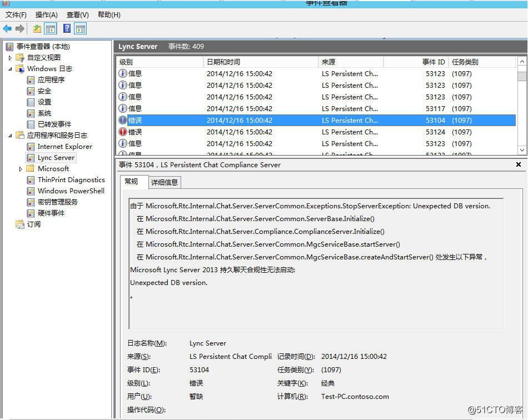Select the Windows 日志 tree label
Viewport: 528px width, 420px height.
pyautogui.click(x=49, y=69)
